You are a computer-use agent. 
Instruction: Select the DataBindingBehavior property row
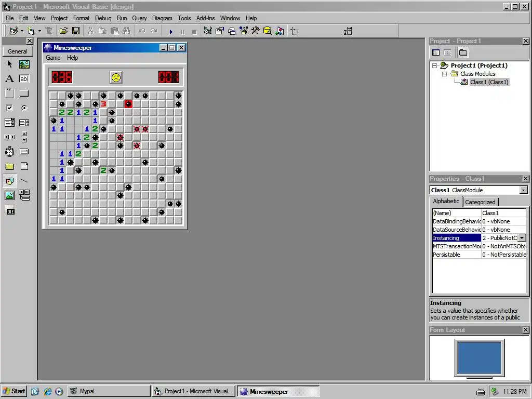coord(480,221)
